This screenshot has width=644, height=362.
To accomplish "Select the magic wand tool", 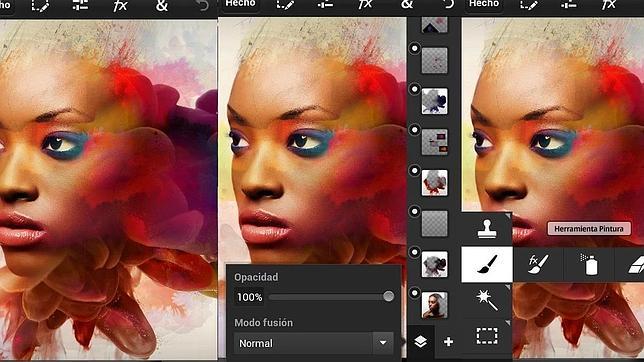I will point(487,300).
